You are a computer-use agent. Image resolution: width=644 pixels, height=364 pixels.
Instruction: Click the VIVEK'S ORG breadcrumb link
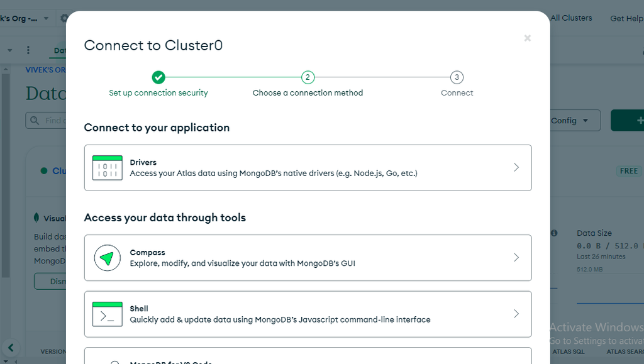pyautogui.click(x=45, y=70)
